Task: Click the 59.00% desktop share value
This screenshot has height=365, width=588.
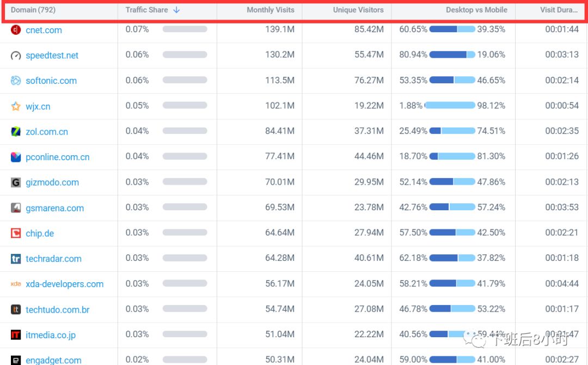Action: (x=413, y=360)
